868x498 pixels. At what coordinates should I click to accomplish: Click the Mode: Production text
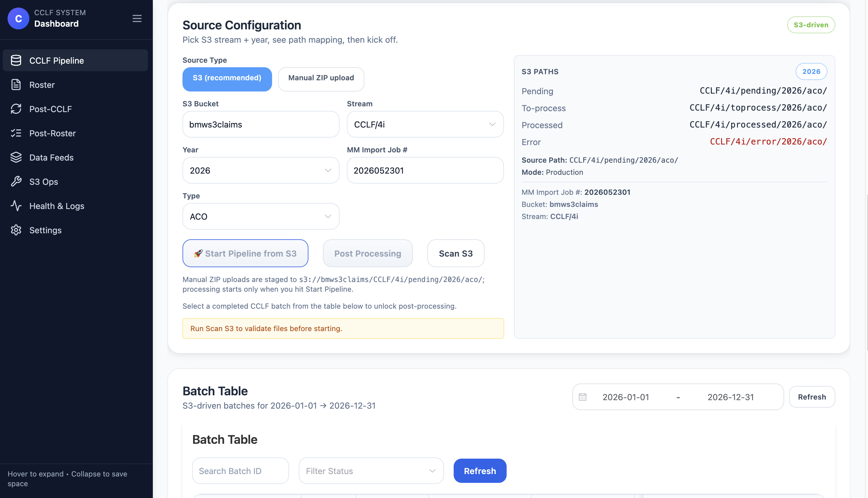click(x=552, y=172)
